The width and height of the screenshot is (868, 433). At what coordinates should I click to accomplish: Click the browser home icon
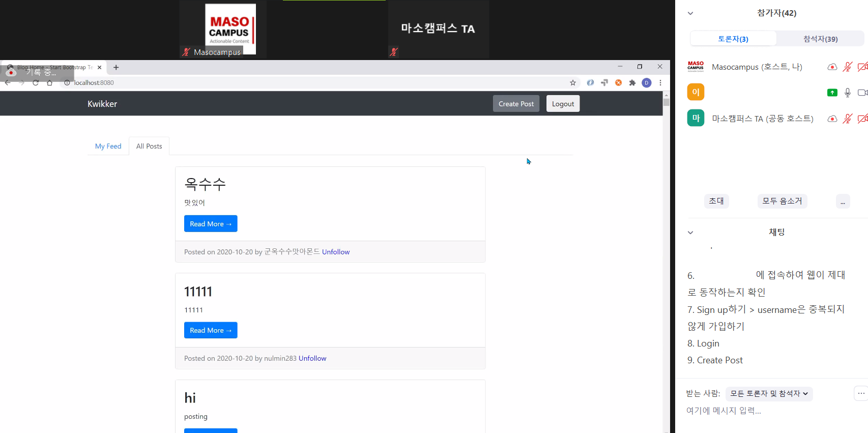click(49, 83)
